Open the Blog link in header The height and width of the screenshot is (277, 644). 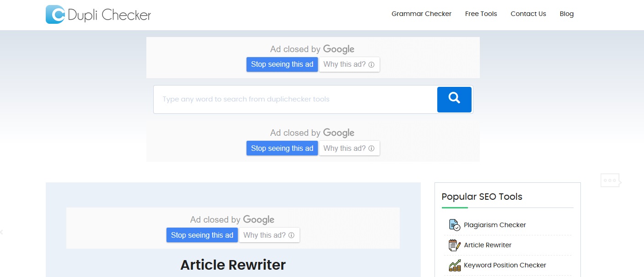(566, 14)
